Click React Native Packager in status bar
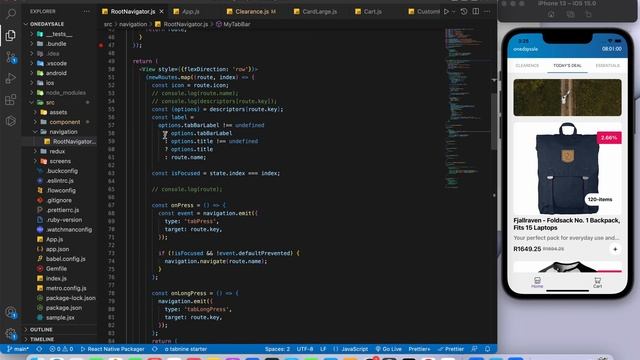The height and width of the screenshot is (360, 640). click(x=112, y=349)
